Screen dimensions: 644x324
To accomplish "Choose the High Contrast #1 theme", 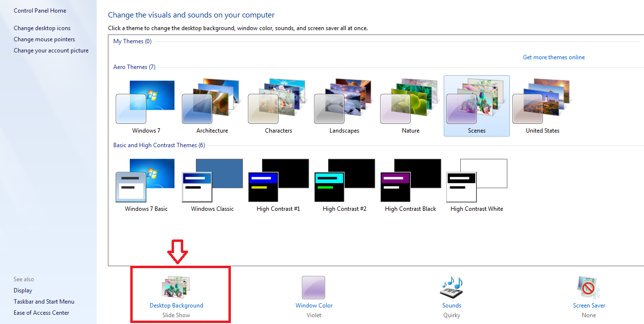I will click(x=278, y=180).
